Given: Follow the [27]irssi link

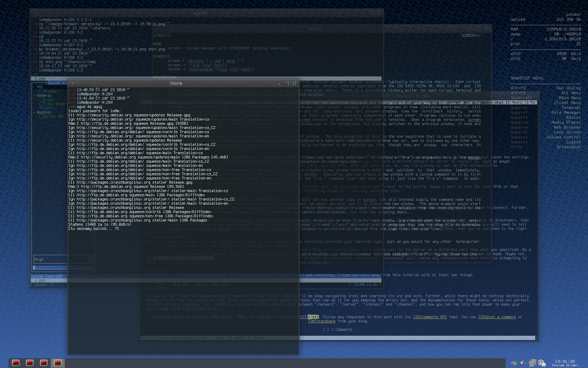Looking at the screenshot, I should click(x=309, y=317).
